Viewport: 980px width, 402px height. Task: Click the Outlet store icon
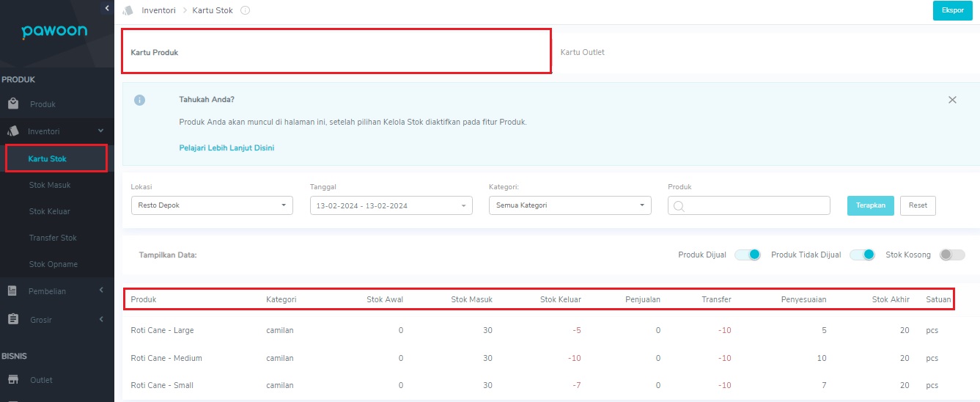13,380
